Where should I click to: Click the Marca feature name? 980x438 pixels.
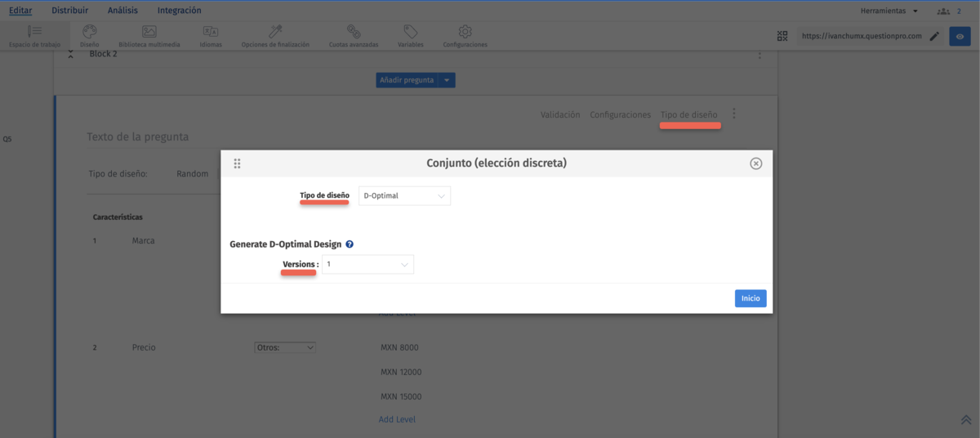click(x=143, y=241)
